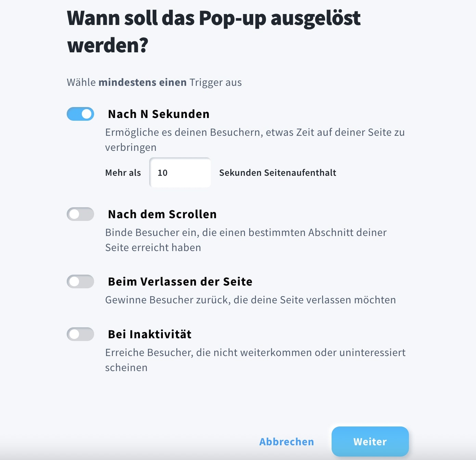Click the "Bei Inaktivität" heading
Viewport: 476px width, 460px height.
[x=150, y=334]
